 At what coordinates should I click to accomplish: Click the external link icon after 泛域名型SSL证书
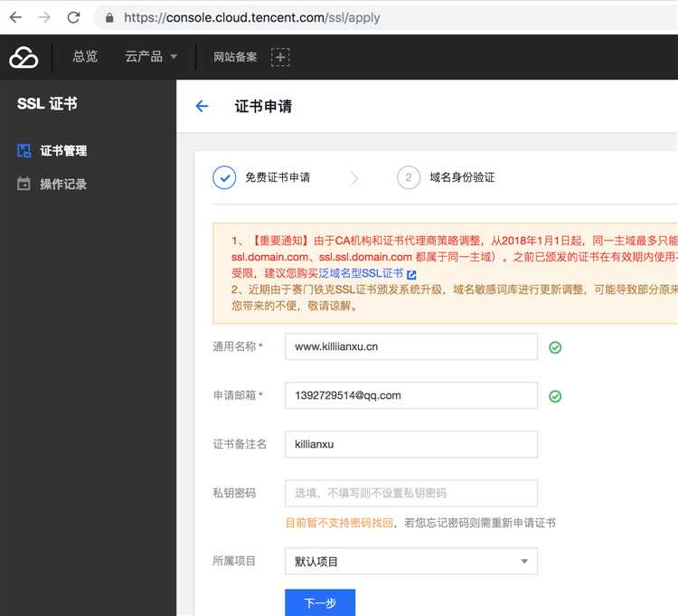pyautogui.click(x=411, y=274)
